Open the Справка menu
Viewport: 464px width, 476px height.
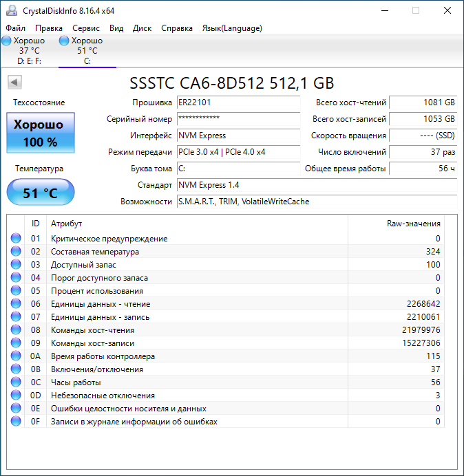tap(176, 28)
